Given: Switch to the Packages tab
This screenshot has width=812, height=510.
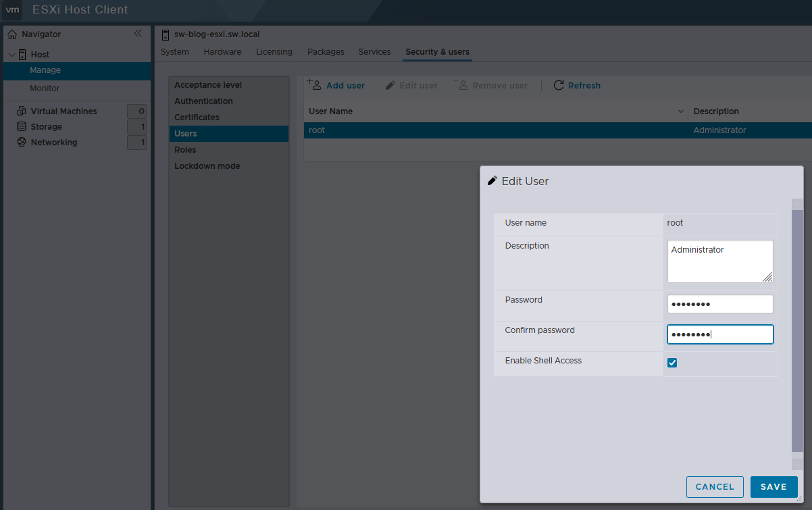Looking at the screenshot, I should point(326,52).
